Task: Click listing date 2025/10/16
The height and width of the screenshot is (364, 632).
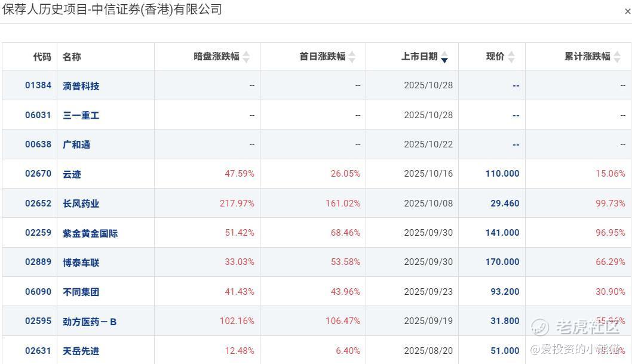Action: pyautogui.click(x=428, y=174)
